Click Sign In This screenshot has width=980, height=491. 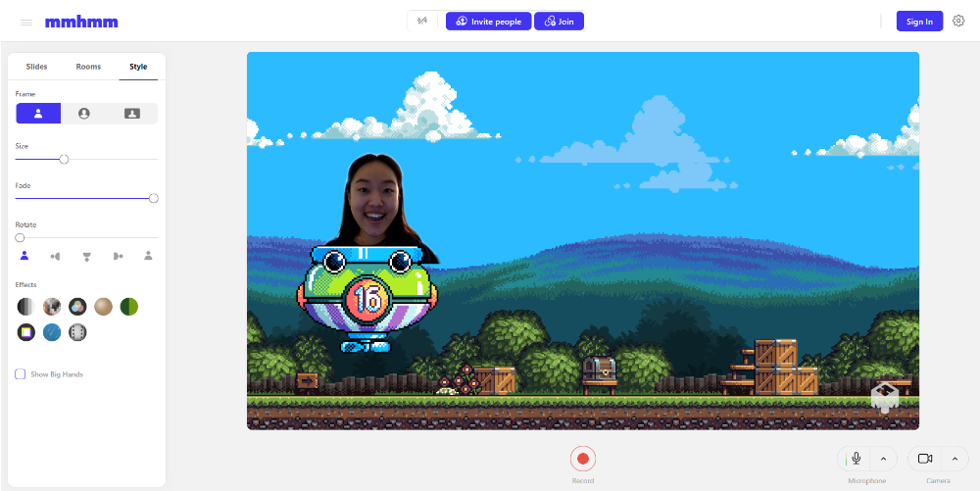click(x=919, y=22)
